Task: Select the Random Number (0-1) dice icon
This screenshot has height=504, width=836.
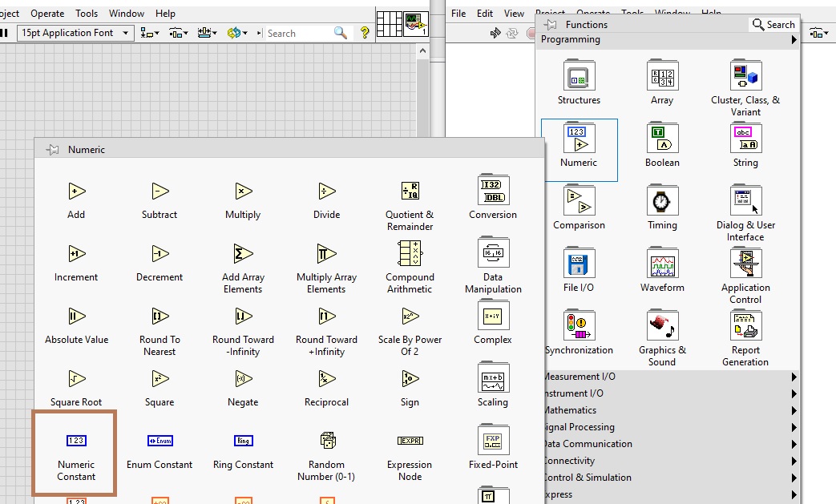Action: (x=326, y=441)
